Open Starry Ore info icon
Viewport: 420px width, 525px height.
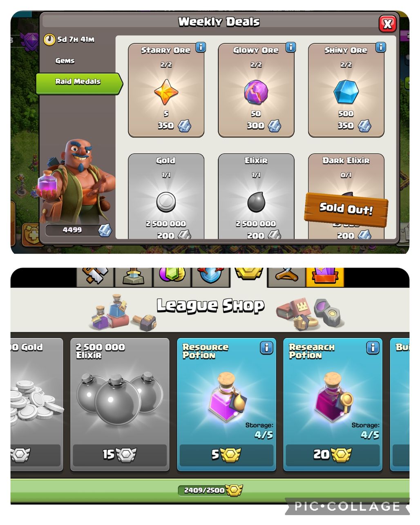click(201, 47)
